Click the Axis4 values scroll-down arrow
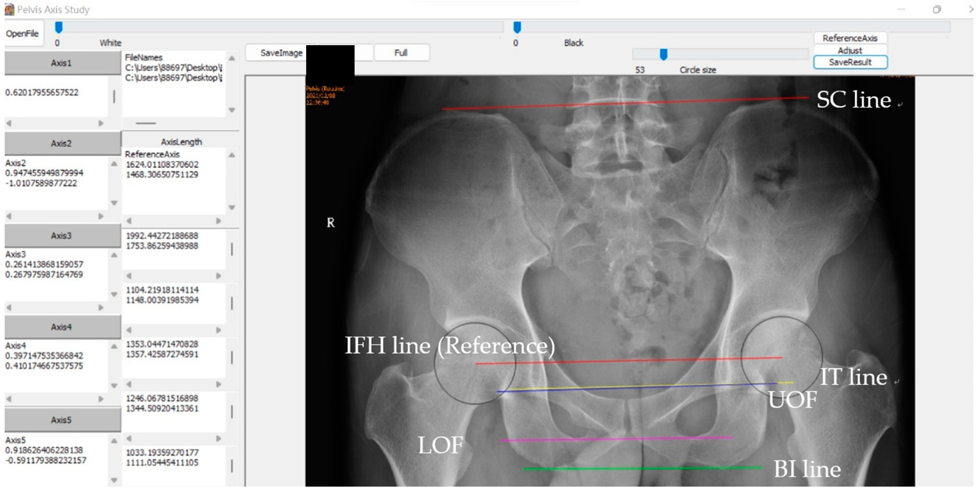Image resolution: width=980 pixels, height=493 pixels. [x=114, y=386]
